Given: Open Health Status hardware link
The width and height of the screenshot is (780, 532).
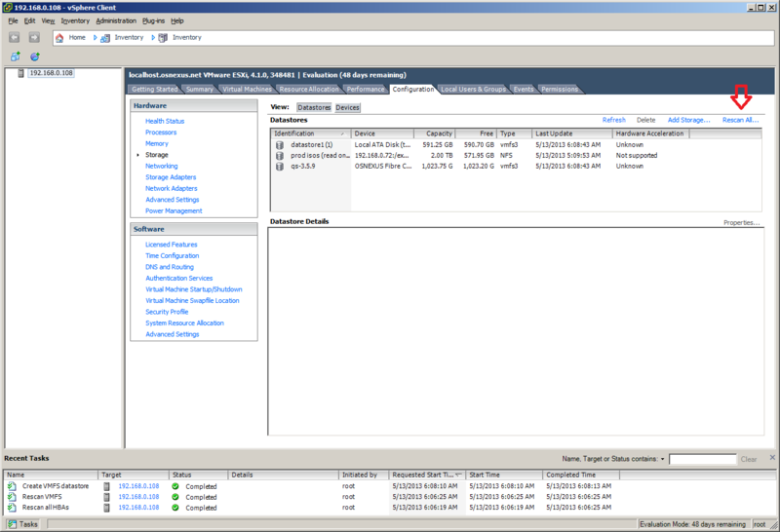Looking at the screenshot, I should tap(165, 122).
